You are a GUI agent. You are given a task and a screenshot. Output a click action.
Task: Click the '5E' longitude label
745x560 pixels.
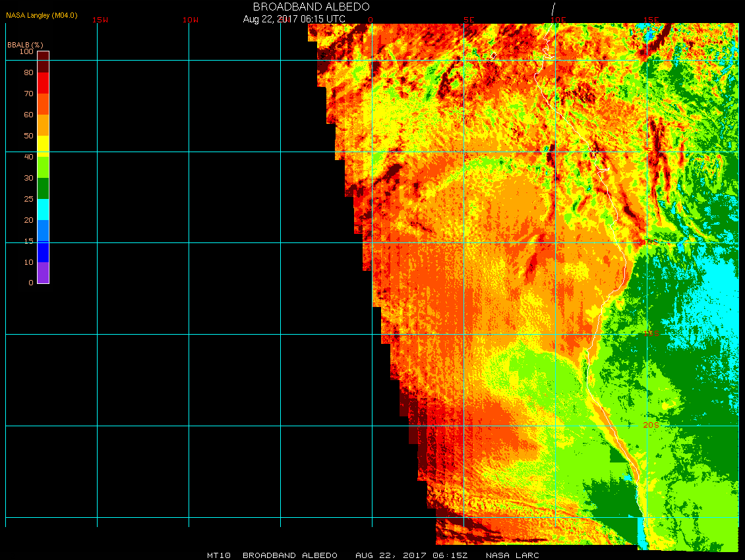469,20
